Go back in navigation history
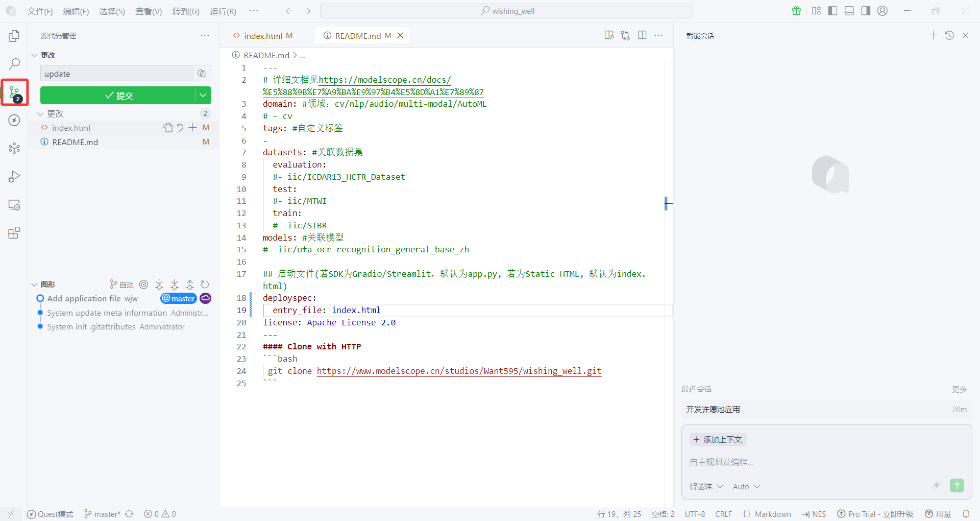980x521 pixels. coord(290,11)
